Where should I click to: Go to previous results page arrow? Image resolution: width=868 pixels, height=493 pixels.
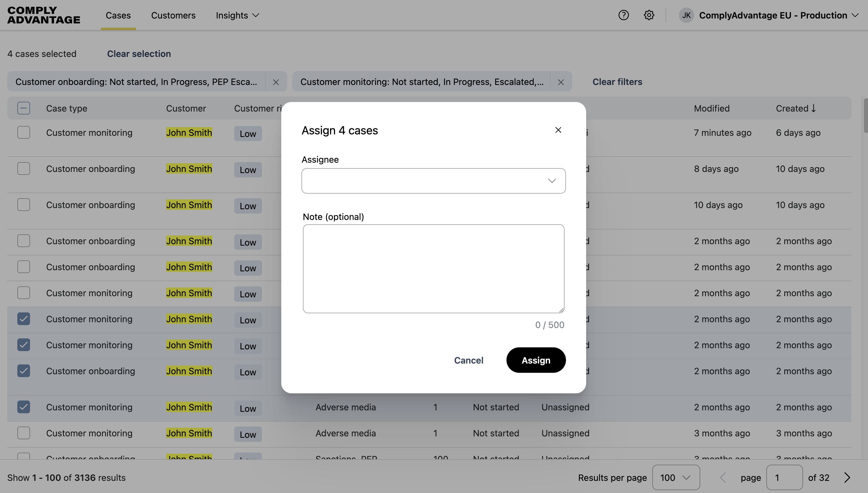point(723,477)
